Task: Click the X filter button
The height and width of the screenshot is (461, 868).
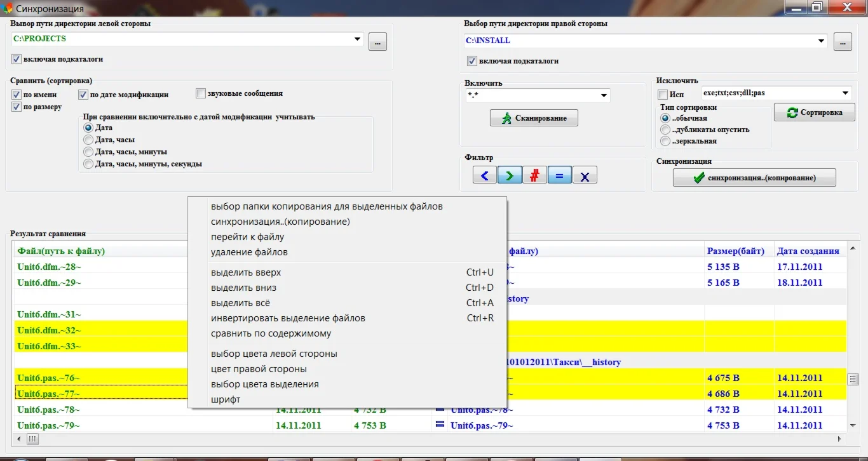Action: 585,176
